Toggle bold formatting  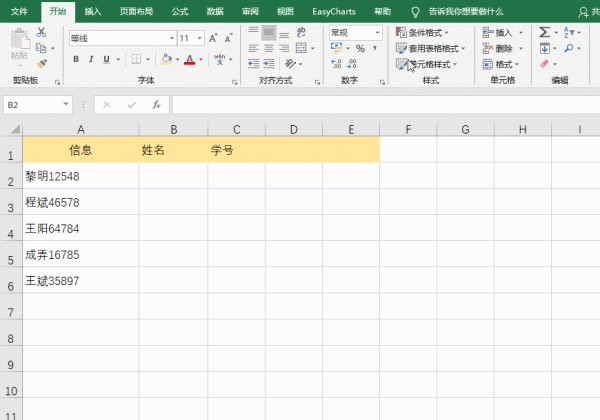pos(76,60)
